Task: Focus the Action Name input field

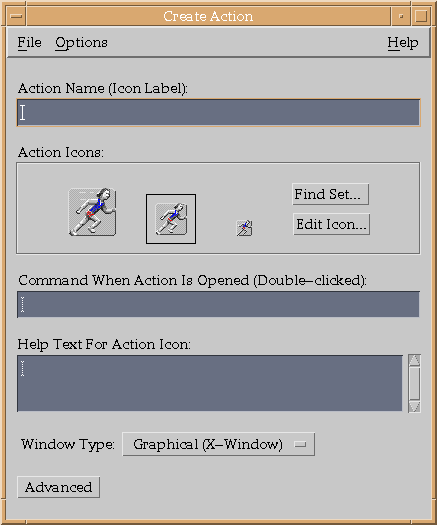Action: coord(218,112)
